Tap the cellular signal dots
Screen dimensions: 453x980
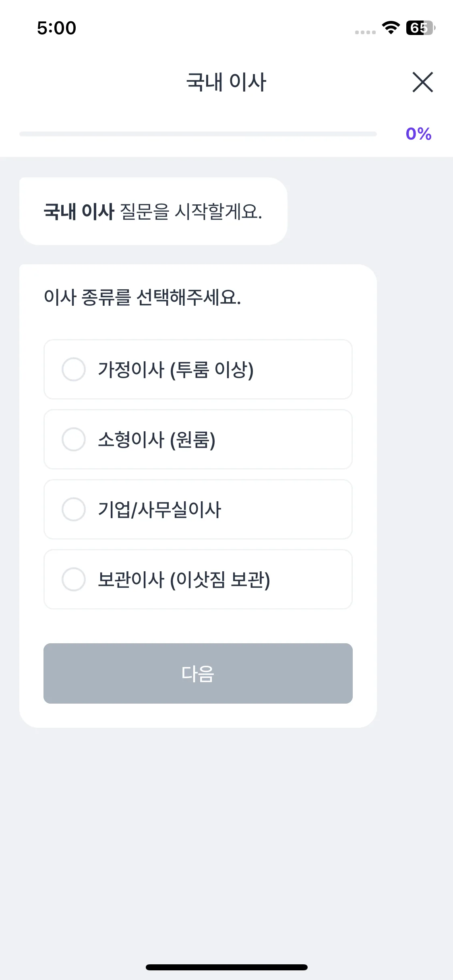coord(365,32)
